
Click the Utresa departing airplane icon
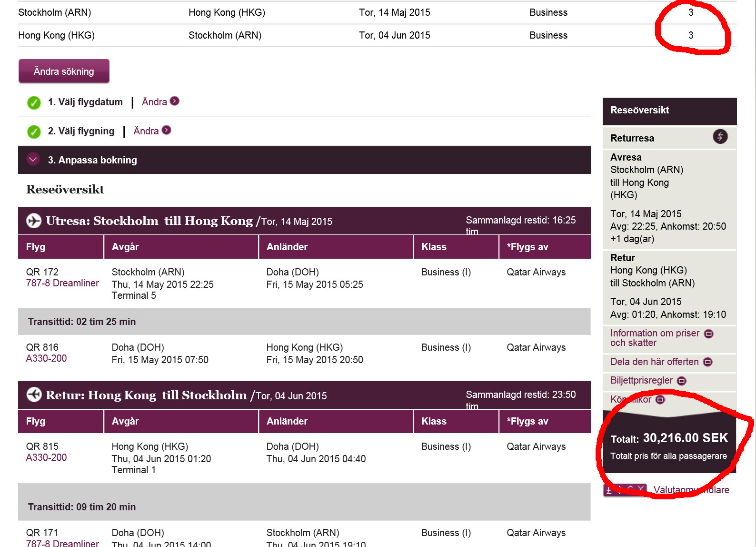pos(34,221)
